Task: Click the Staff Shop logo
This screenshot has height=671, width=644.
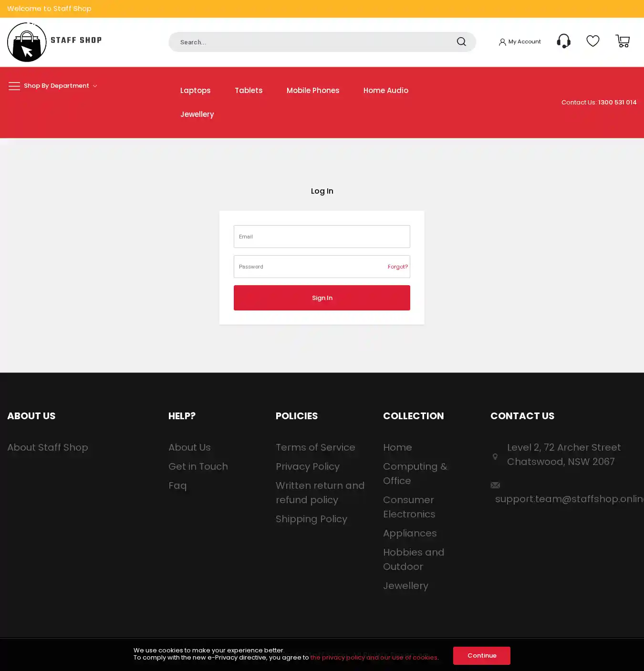Action: point(54,42)
